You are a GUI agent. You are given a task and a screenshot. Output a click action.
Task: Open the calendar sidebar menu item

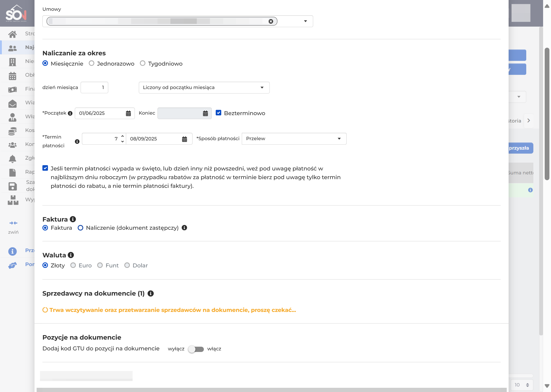click(12, 76)
